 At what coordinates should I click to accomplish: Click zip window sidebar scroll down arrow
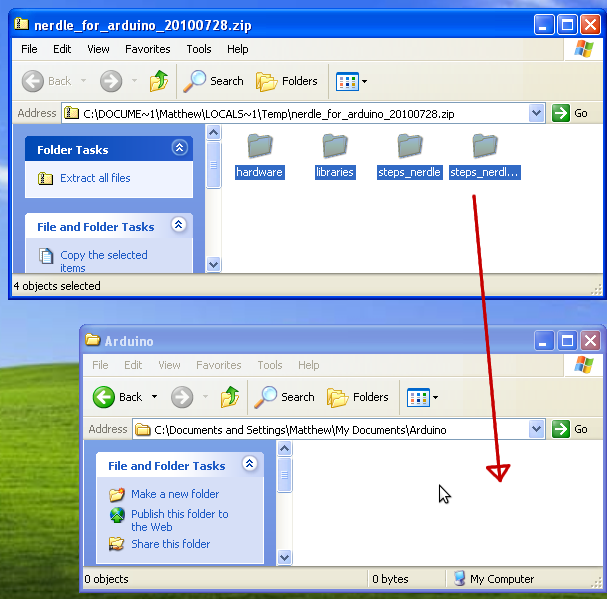click(213, 264)
